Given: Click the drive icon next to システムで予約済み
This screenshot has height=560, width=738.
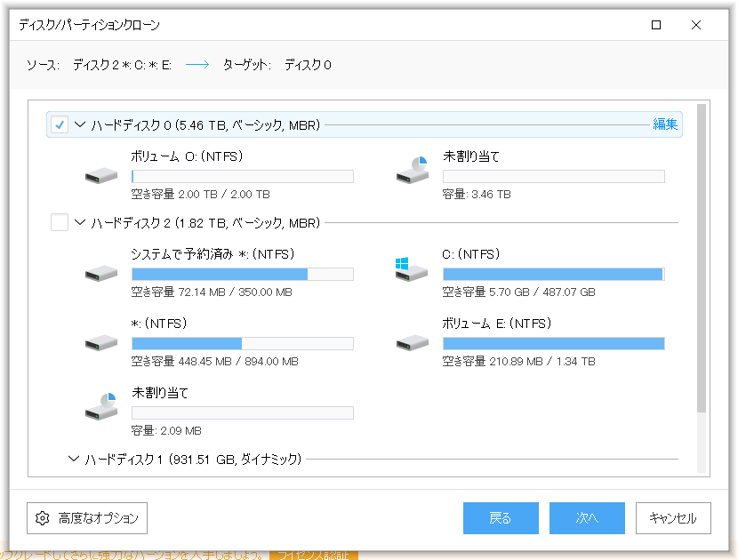Looking at the screenshot, I should [100, 273].
